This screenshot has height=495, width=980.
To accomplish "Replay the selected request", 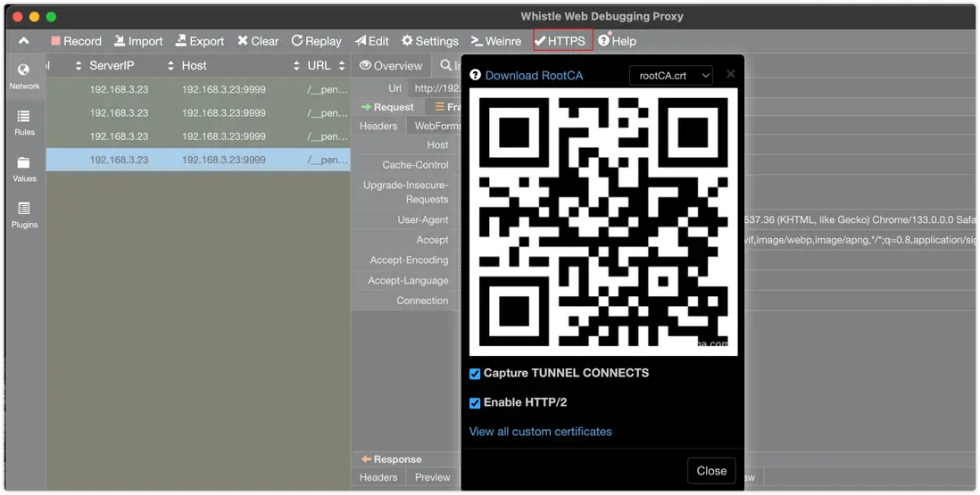I will click(x=316, y=41).
